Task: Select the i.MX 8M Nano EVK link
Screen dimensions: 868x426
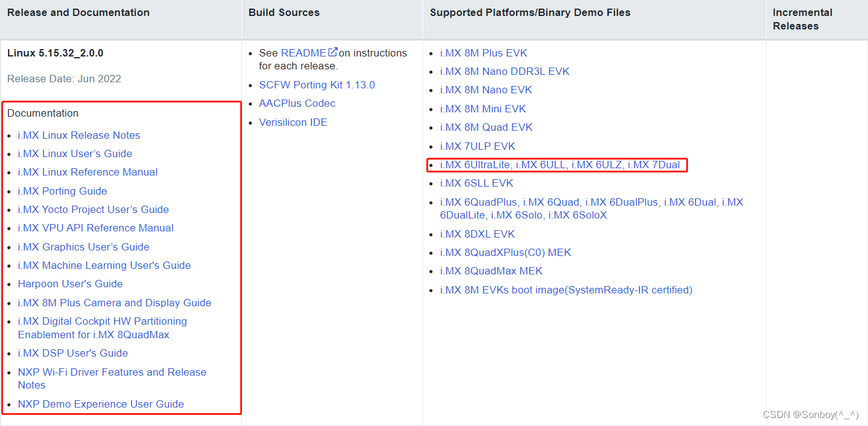Action: pos(486,90)
